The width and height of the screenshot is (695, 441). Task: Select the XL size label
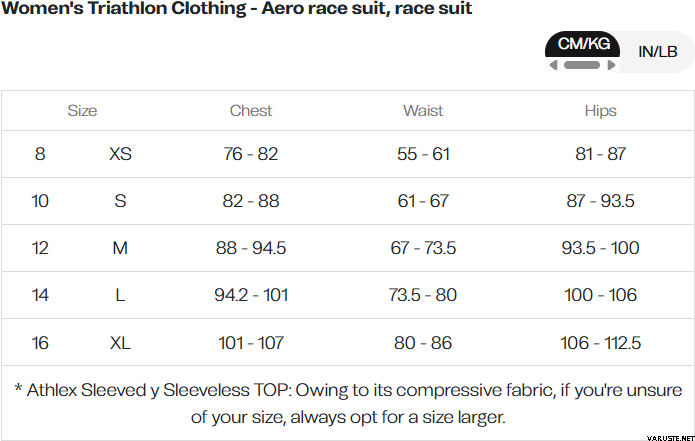(120, 343)
